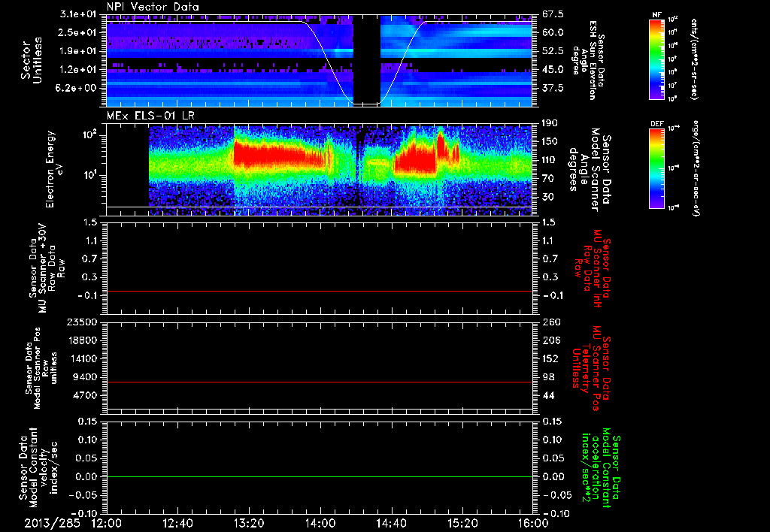Click the 260 telemetry tick label

550,322
